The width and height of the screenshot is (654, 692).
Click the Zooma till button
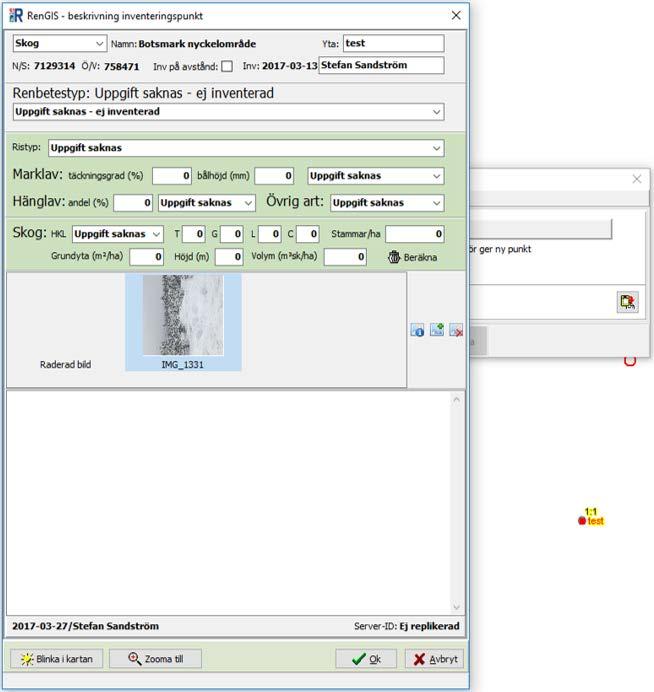click(155, 659)
